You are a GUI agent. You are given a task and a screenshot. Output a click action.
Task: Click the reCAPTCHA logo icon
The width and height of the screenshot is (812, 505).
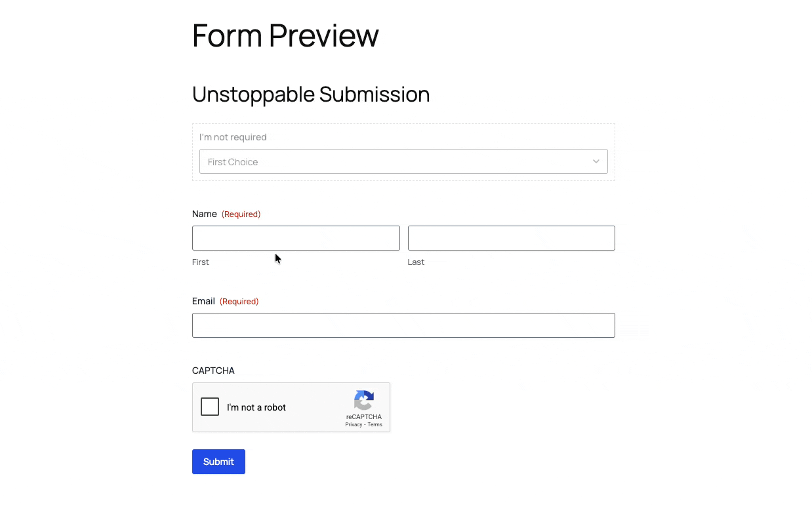coord(363,400)
